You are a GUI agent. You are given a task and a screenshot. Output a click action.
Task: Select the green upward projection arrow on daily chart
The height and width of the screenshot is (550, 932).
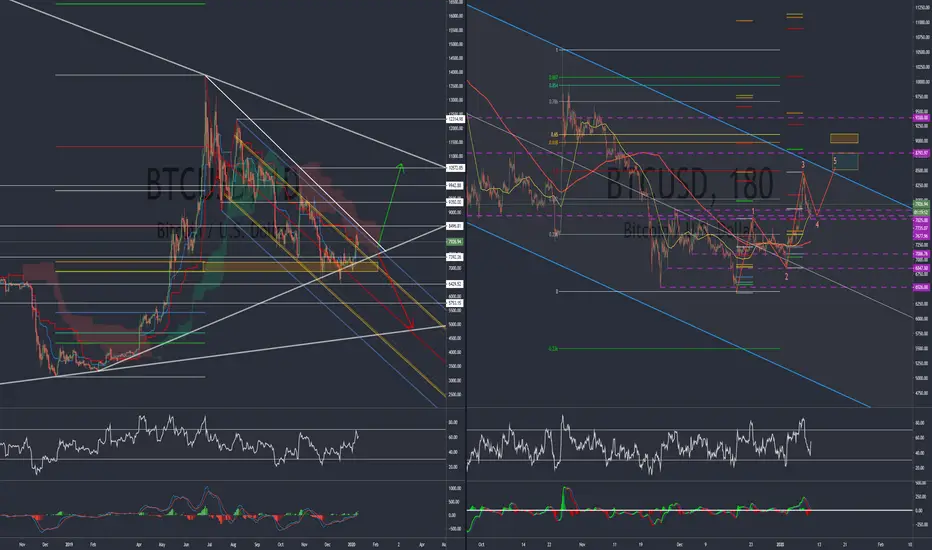[x=392, y=202]
